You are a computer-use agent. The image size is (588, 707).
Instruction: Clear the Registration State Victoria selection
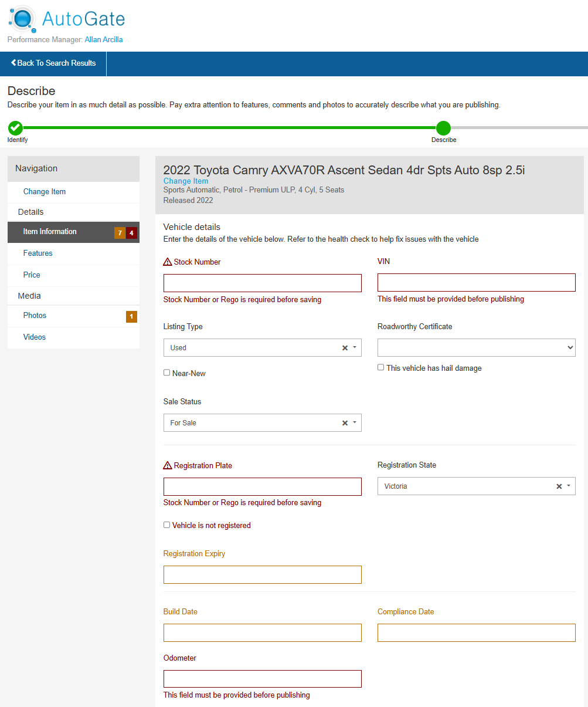tap(559, 486)
